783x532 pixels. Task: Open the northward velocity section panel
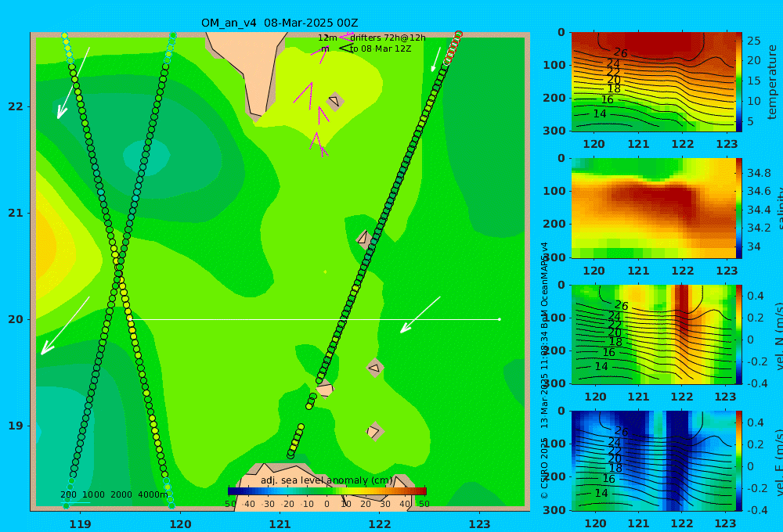[653, 334]
